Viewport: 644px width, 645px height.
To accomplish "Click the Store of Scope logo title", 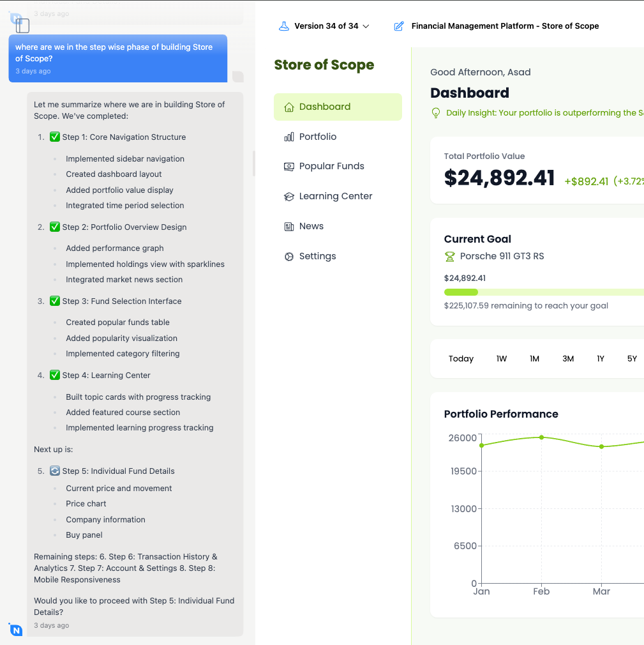I will [324, 65].
